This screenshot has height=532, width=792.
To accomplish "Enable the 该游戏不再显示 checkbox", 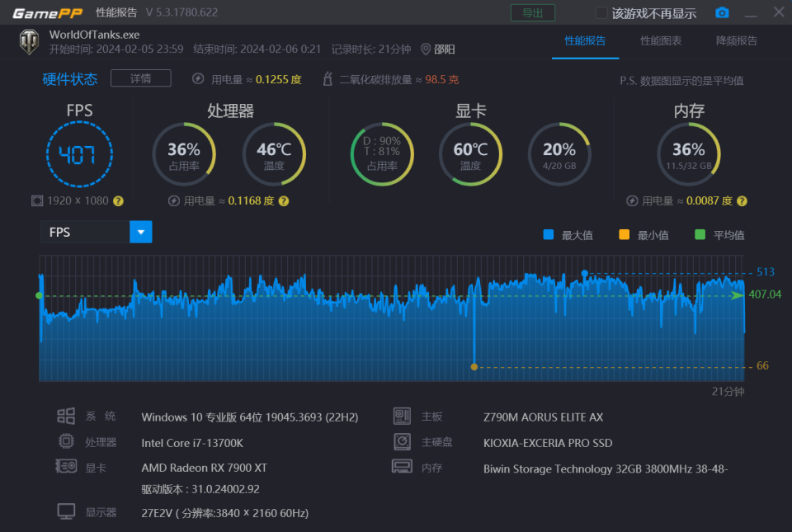I will [601, 12].
